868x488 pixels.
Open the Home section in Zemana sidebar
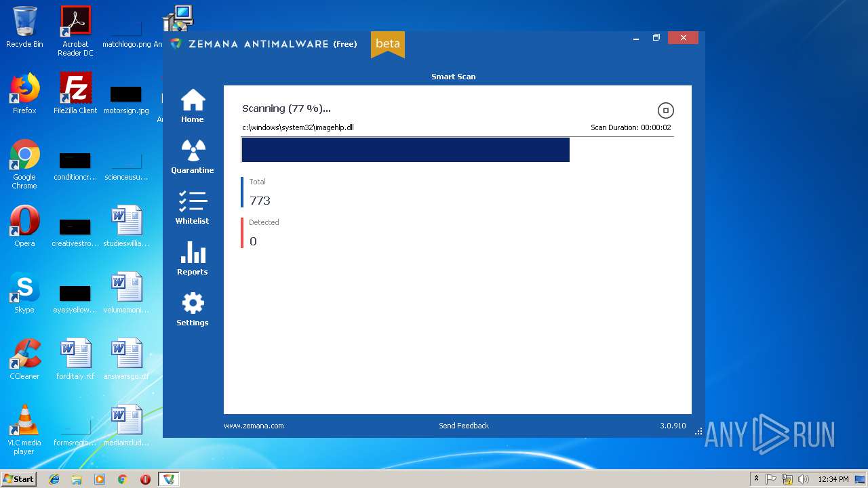pos(193,106)
